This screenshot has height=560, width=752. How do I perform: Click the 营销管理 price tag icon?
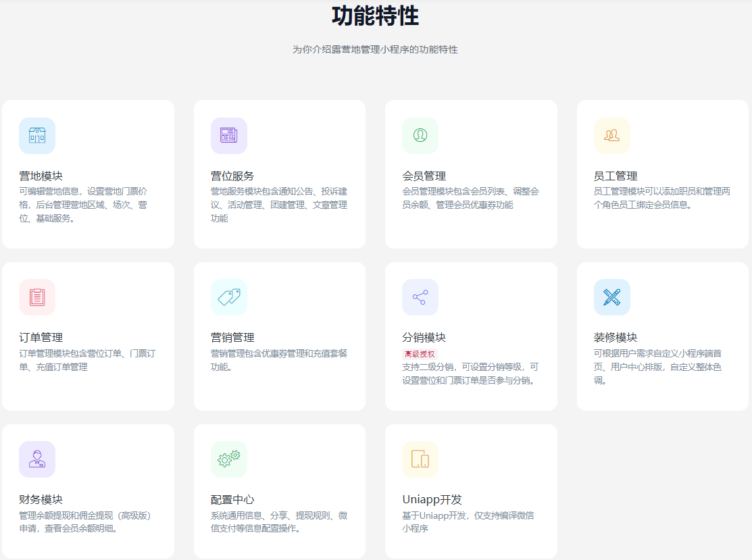(228, 297)
